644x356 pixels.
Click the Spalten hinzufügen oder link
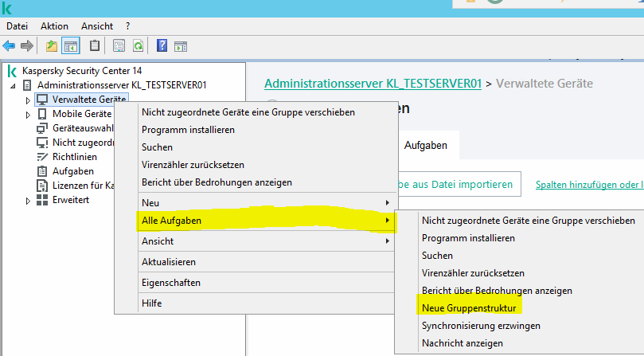pos(590,185)
